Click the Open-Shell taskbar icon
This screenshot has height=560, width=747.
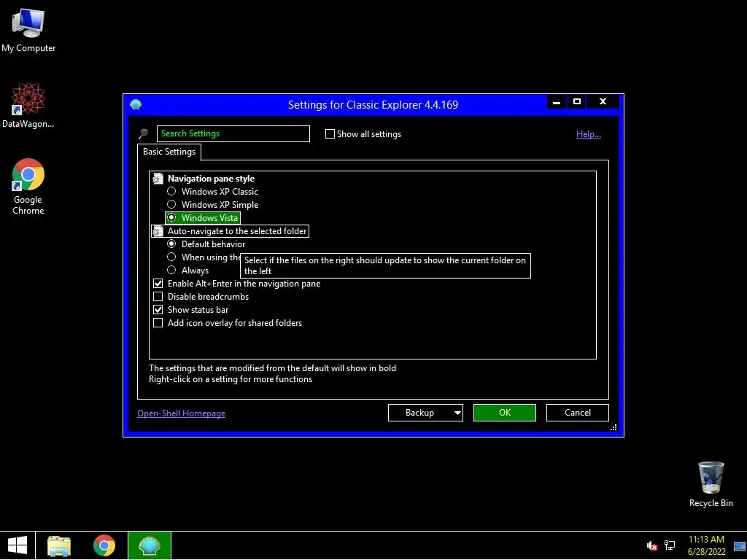pyautogui.click(x=149, y=545)
